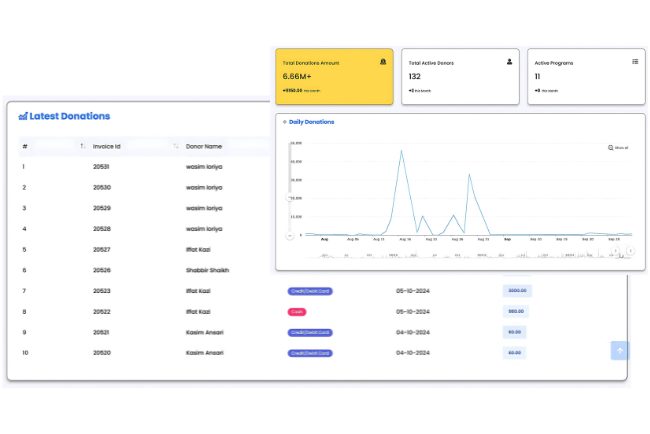Click the 05-10-2024 date in invoice 20523 row

point(412,291)
